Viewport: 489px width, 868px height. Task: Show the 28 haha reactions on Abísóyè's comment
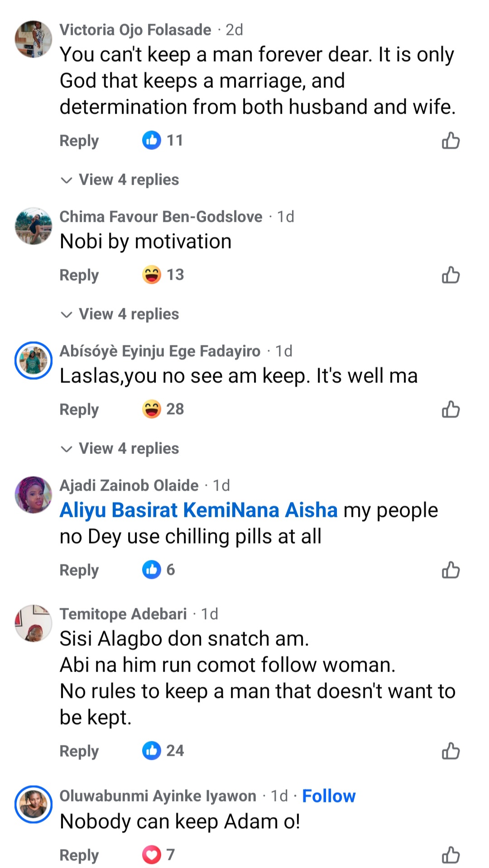click(163, 409)
